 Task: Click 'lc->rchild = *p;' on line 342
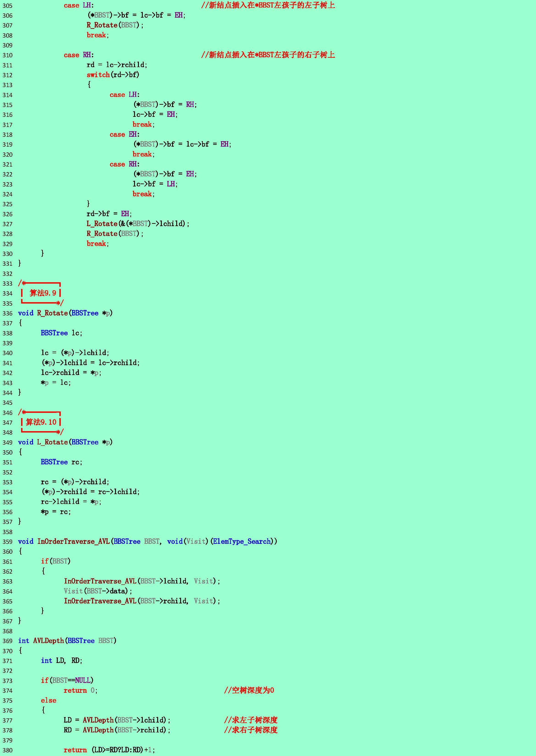[71, 373]
